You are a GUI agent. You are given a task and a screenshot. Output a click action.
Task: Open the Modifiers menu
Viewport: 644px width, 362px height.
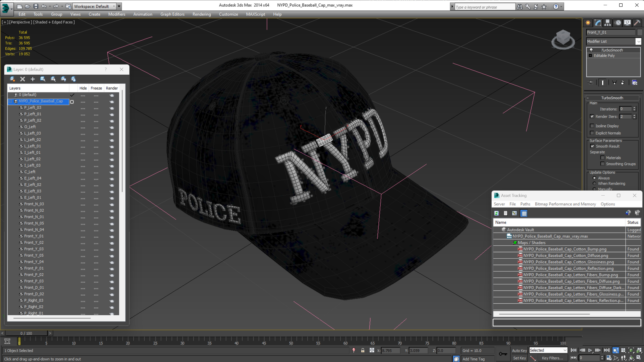click(x=117, y=14)
